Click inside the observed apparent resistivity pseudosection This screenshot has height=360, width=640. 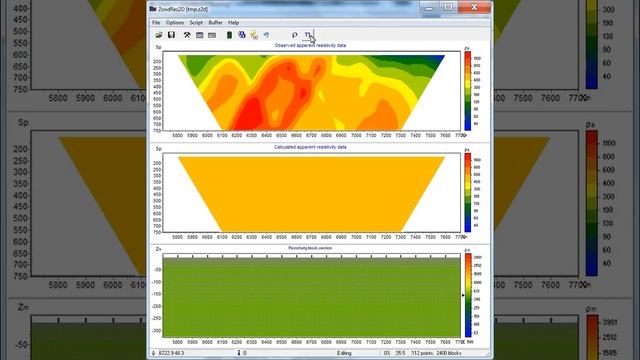coord(310,94)
